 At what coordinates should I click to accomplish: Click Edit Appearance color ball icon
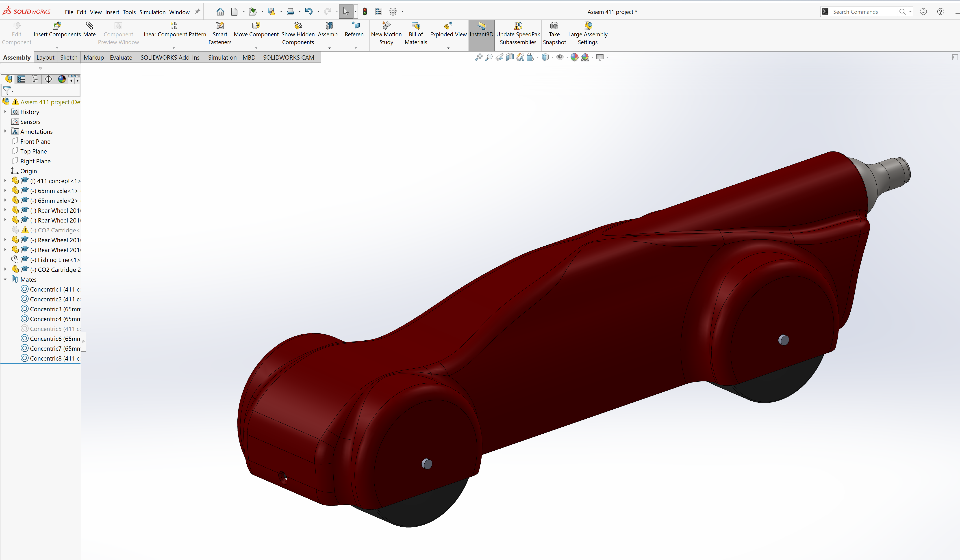[574, 57]
